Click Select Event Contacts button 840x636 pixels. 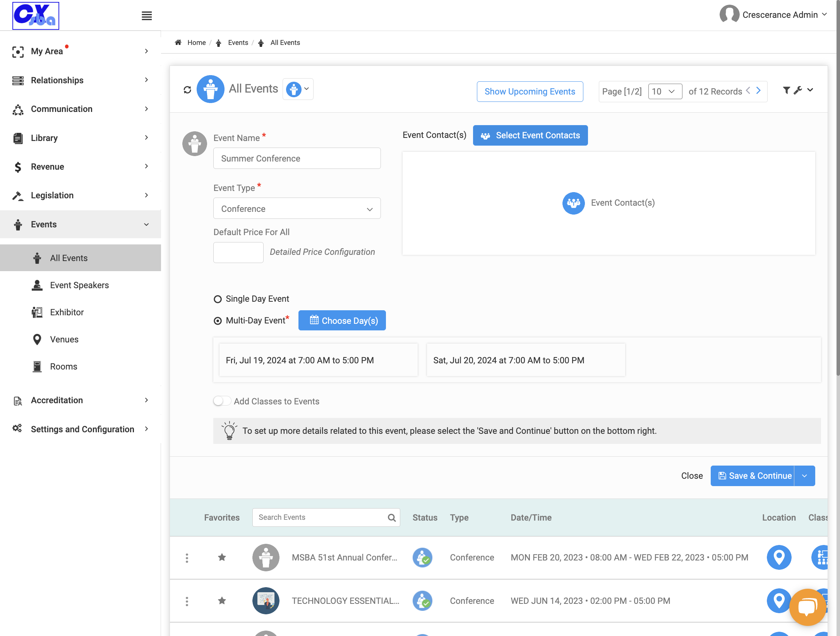530,135
